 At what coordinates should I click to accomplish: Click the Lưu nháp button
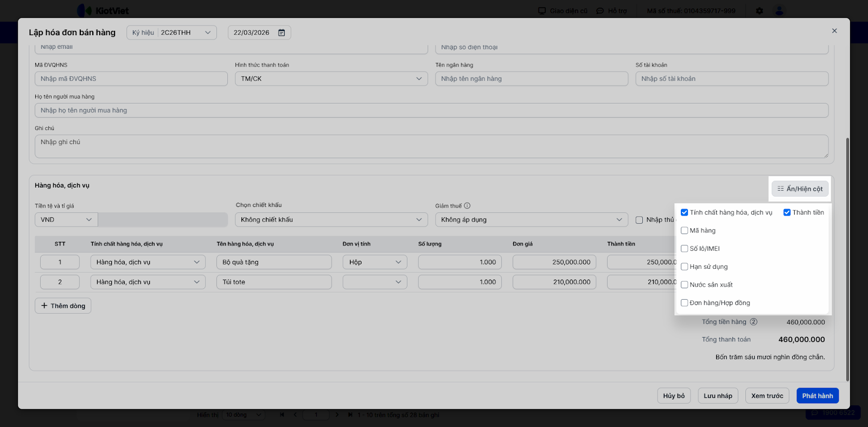(718, 396)
